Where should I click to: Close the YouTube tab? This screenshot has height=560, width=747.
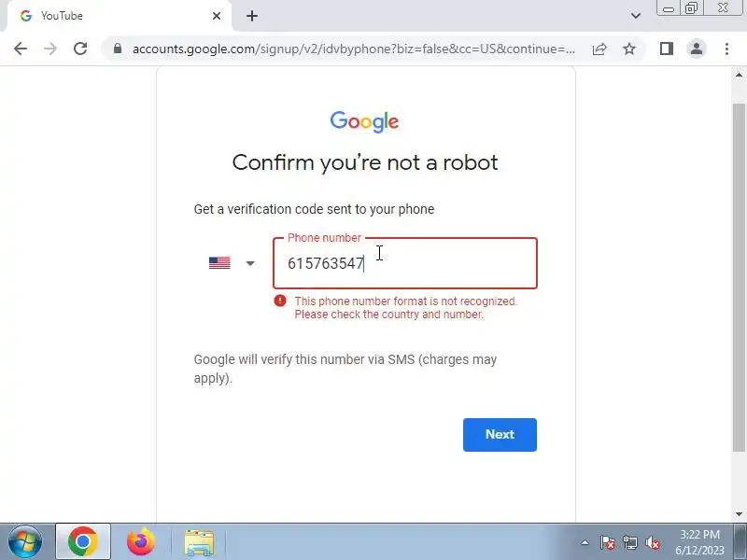[217, 16]
